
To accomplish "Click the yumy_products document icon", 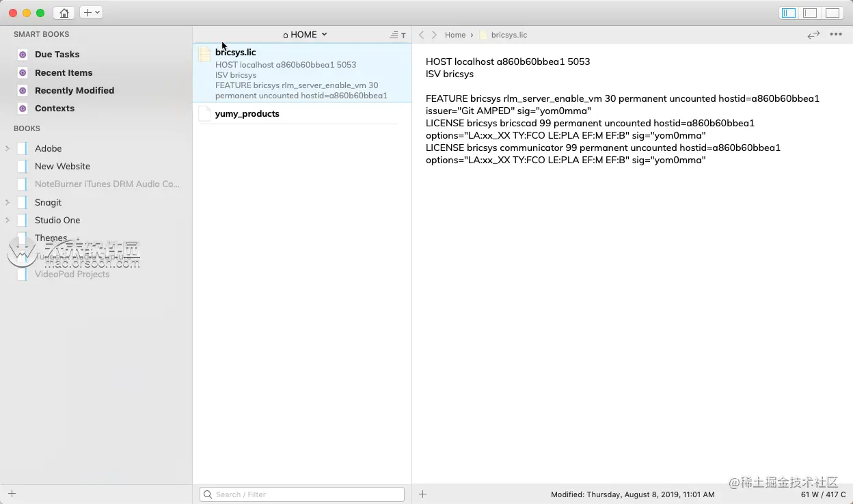I will pyautogui.click(x=204, y=114).
